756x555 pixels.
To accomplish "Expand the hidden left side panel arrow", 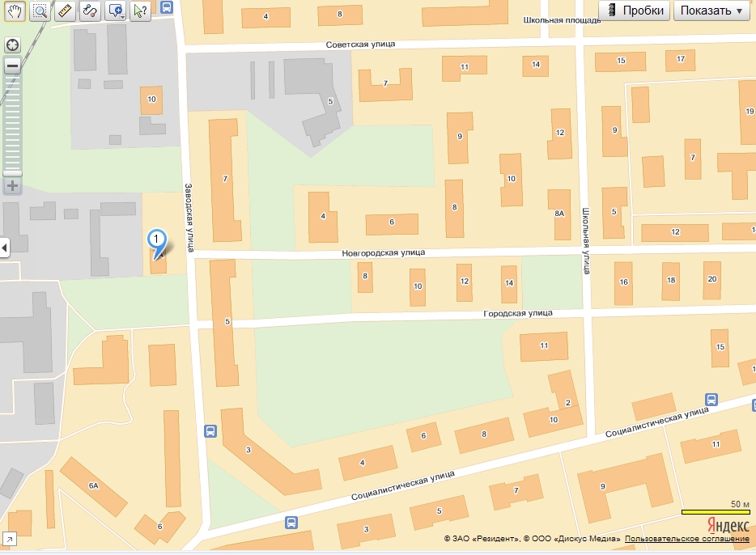I will point(4,247).
